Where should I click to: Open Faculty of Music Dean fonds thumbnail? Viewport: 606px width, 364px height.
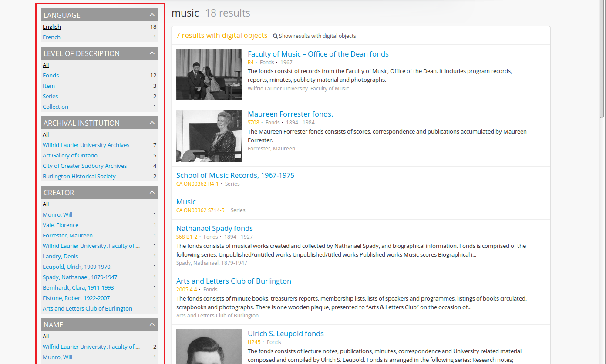209,75
